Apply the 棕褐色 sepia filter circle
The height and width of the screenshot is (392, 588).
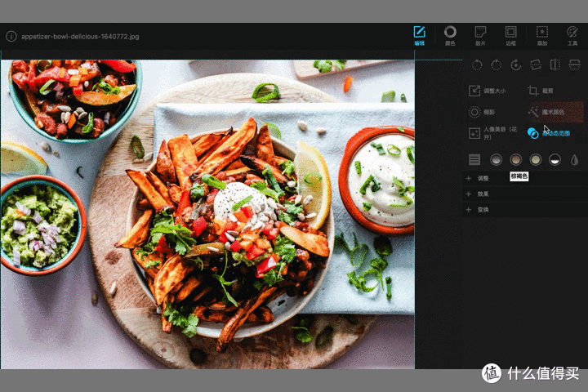coord(516,160)
